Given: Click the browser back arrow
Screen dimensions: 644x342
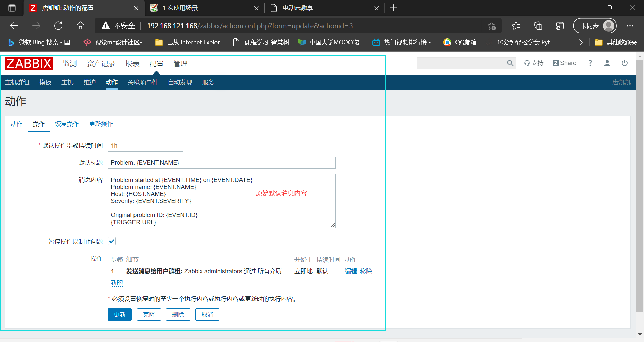Looking at the screenshot, I should point(14,26).
